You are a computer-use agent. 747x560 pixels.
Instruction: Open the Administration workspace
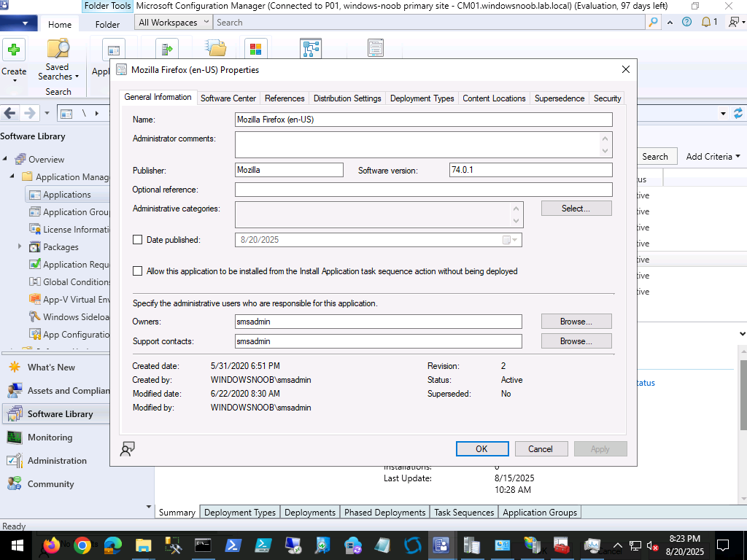47,461
